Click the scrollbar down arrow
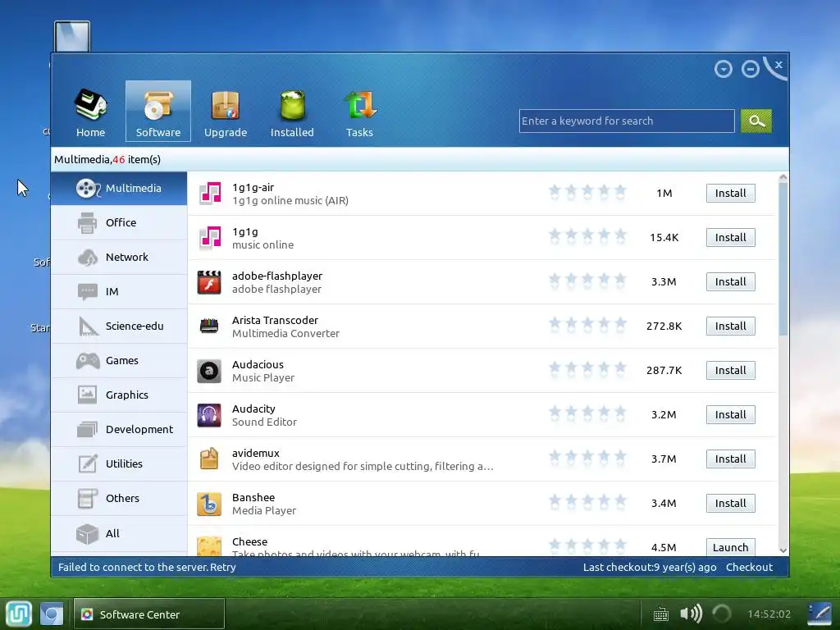 point(783,550)
